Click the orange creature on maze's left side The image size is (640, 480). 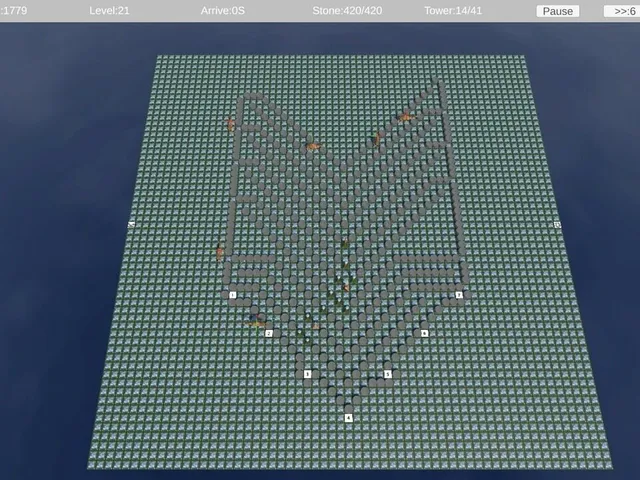220,251
